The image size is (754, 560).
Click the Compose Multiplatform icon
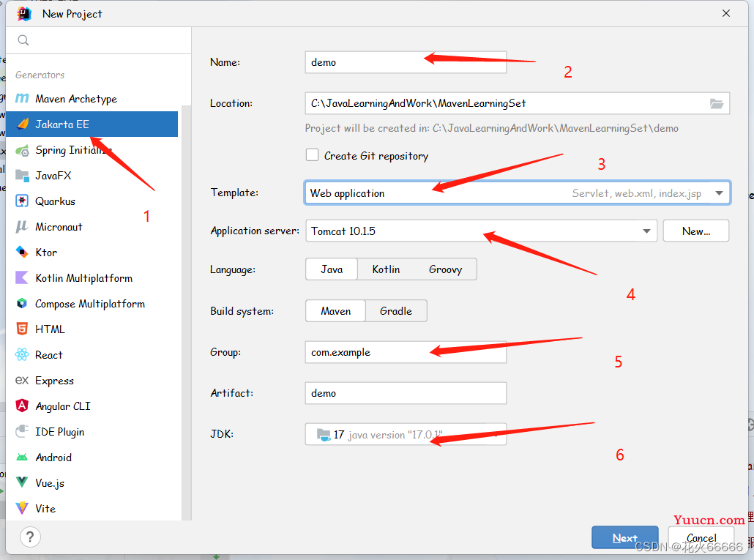pos(22,303)
